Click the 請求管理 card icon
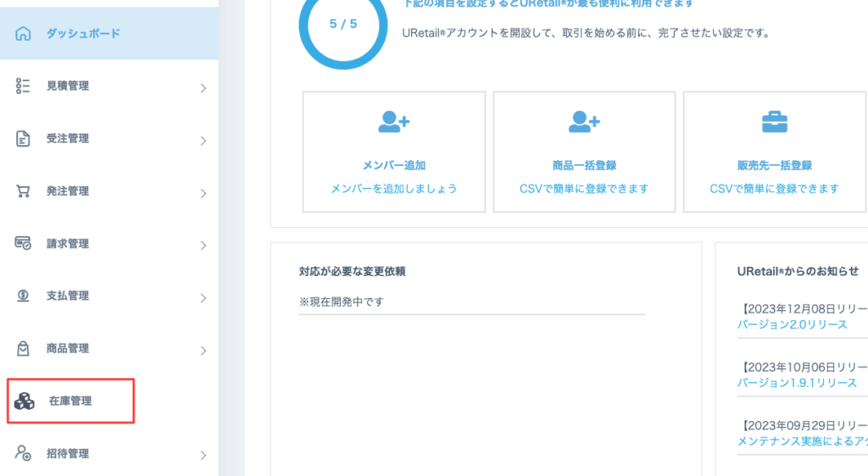868x476 pixels. pos(24,244)
